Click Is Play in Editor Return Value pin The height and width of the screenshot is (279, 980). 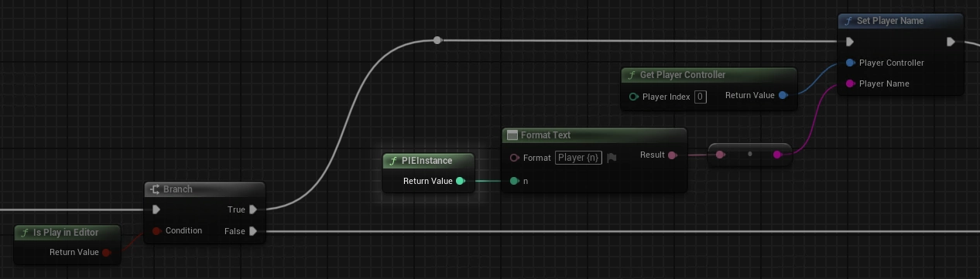[x=106, y=252]
